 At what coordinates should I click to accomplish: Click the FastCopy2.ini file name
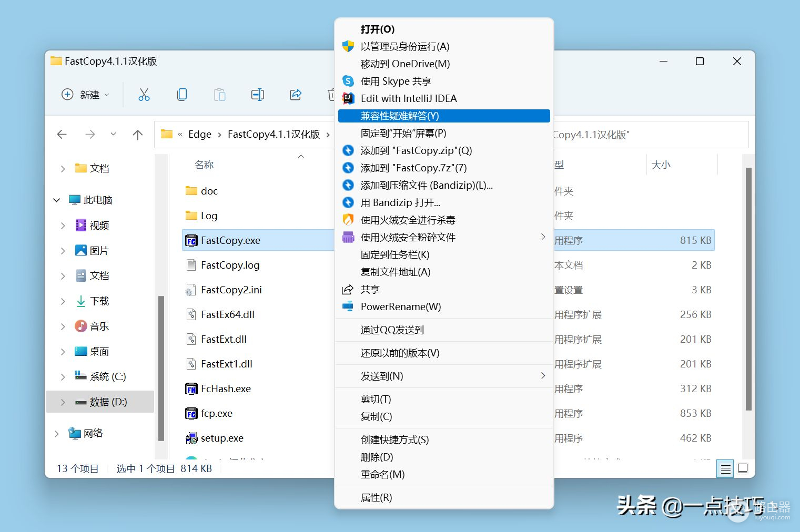pyautogui.click(x=231, y=290)
